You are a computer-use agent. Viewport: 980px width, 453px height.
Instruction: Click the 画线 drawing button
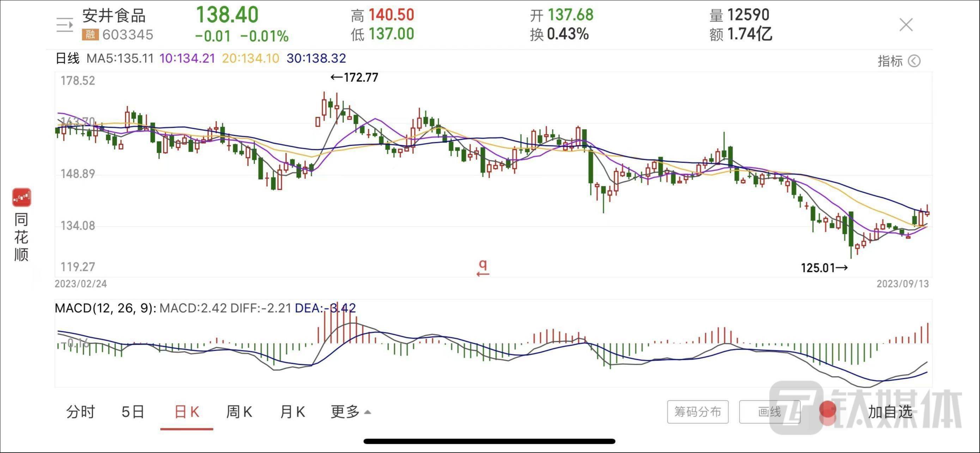[769, 411]
